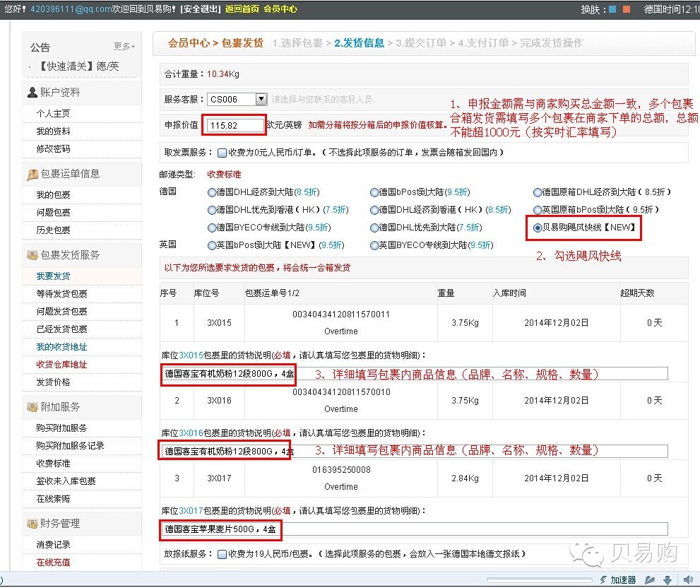
Task: Select the blue skin color swatch
Action: point(612,9)
